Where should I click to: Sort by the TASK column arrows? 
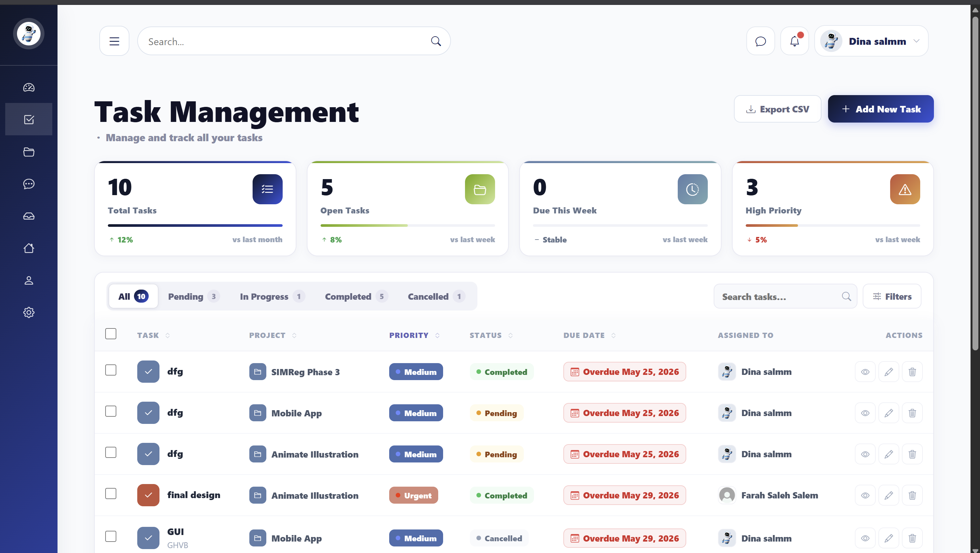tap(168, 335)
